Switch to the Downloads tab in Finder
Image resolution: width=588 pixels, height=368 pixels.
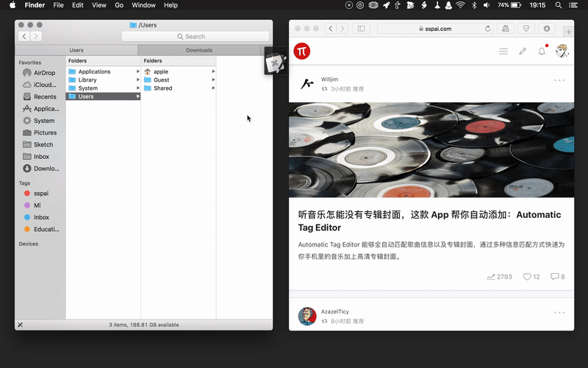coord(198,50)
